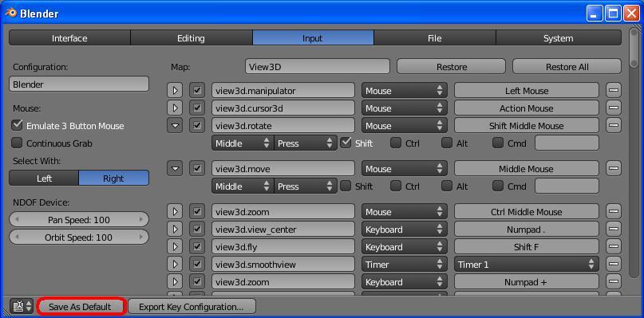This screenshot has height=318, width=644.
Task: Click the Restore All button
Action: coord(567,66)
